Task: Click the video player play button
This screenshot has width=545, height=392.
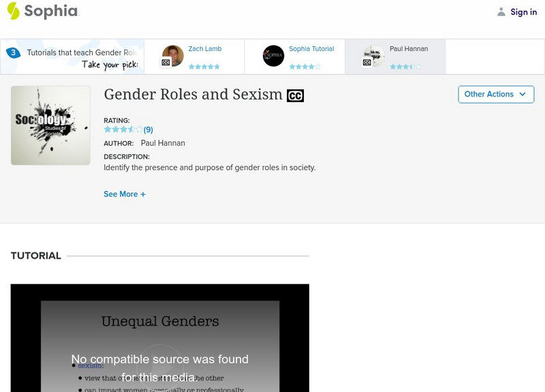Action: pos(159,367)
